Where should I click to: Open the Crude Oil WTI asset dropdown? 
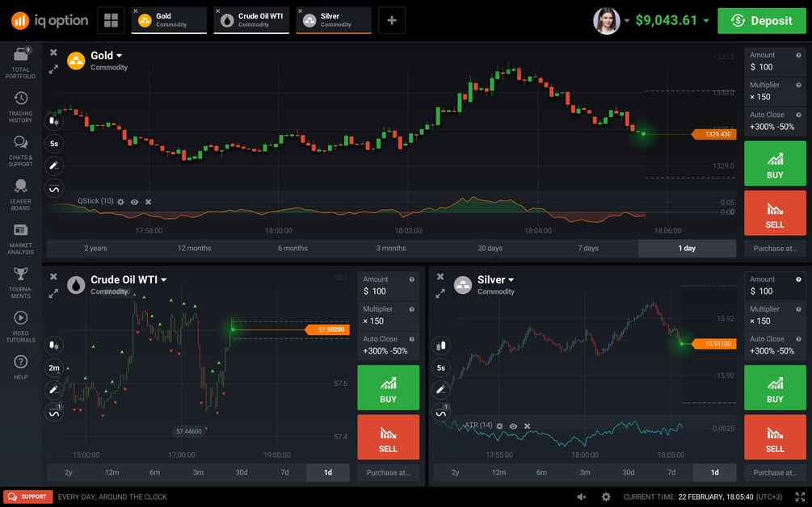tap(164, 280)
